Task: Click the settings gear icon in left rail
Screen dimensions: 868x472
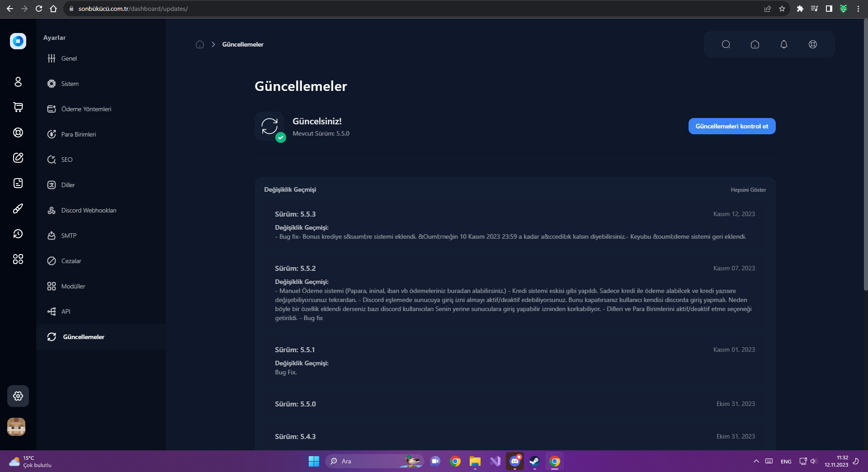Action: (18, 396)
